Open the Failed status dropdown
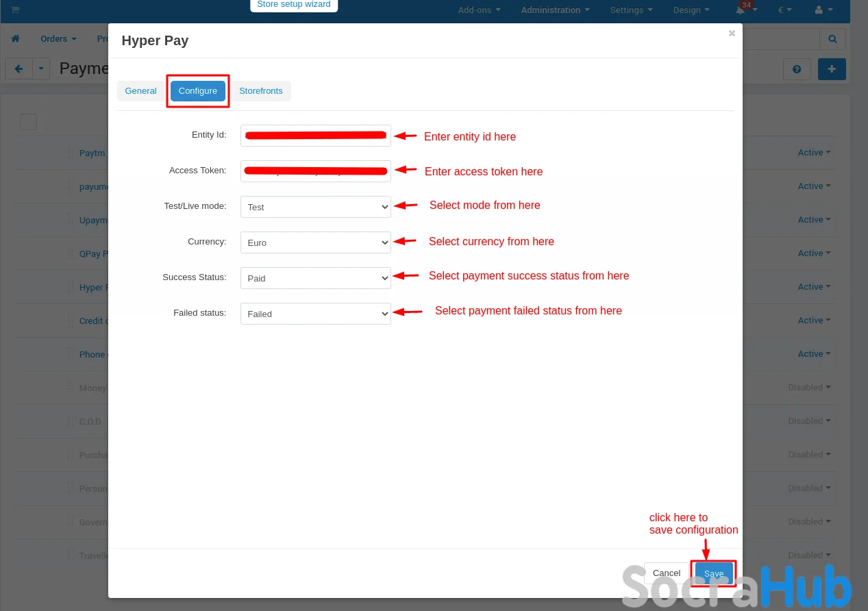Image resolution: width=868 pixels, height=611 pixels. [316, 314]
